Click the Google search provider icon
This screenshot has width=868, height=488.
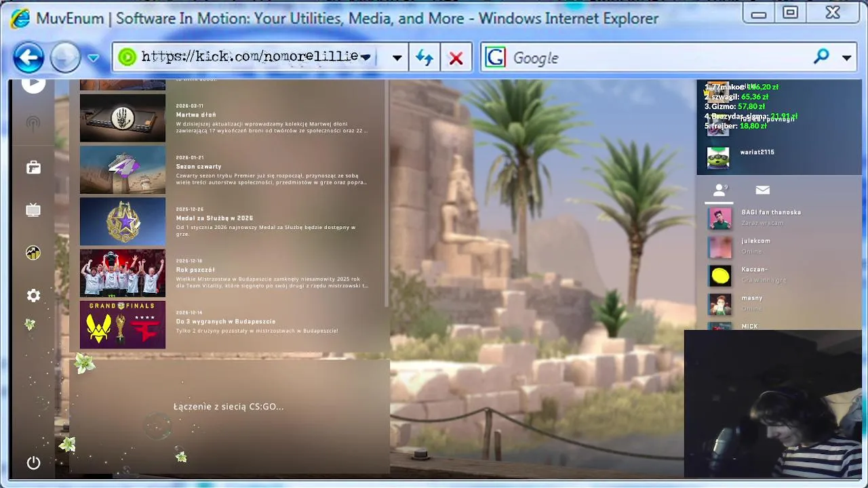pyautogui.click(x=496, y=58)
